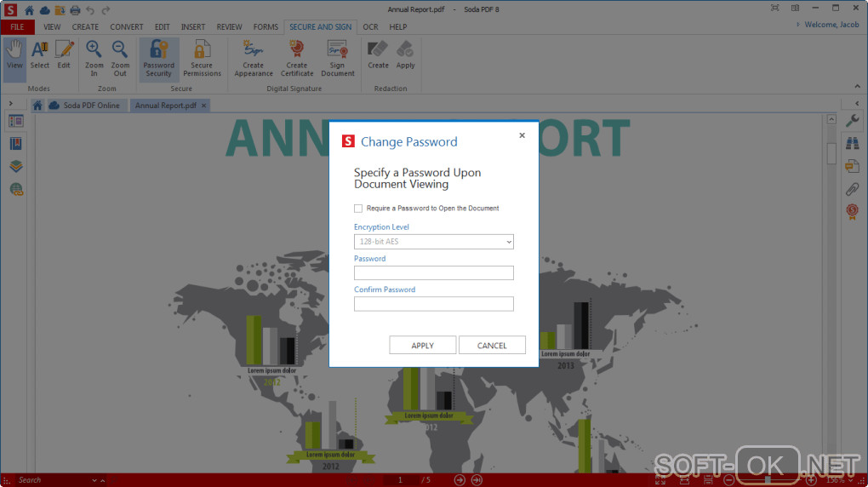Click the print icon in title bar
The image size is (868, 487).
tap(75, 10)
